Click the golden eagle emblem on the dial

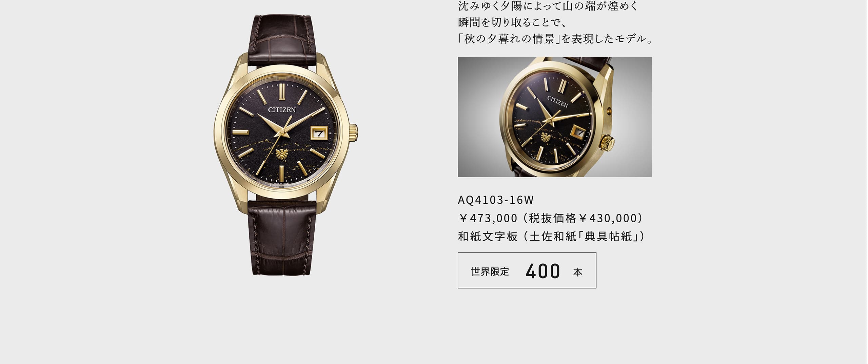tap(282, 154)
